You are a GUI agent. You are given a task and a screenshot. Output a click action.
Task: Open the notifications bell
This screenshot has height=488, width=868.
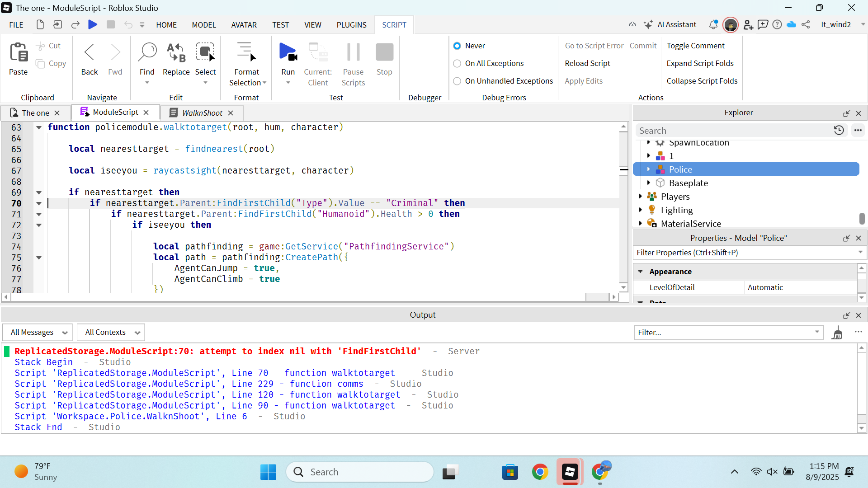pos(714,24)
